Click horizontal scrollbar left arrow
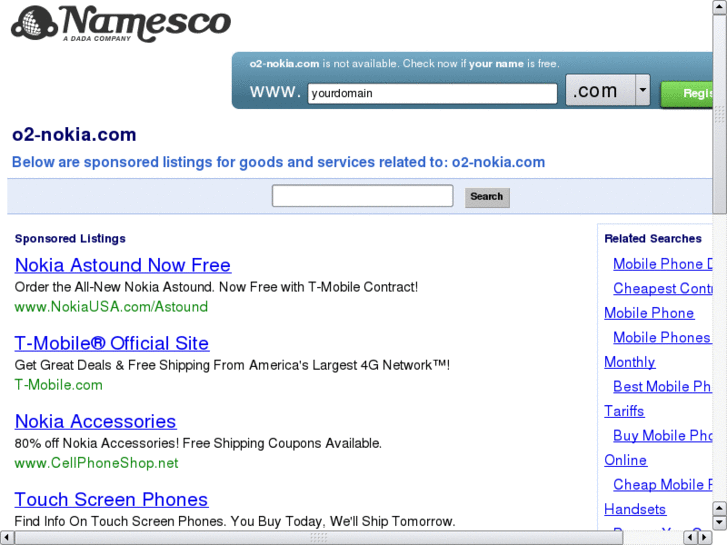Screen dimensions: 727x545 (6, 538)
